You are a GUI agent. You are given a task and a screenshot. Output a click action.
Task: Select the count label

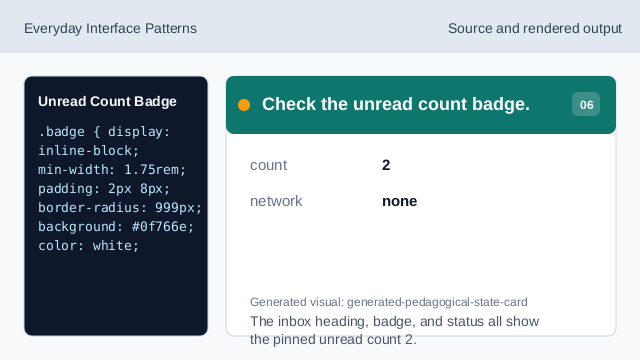(x=269, y=165)
